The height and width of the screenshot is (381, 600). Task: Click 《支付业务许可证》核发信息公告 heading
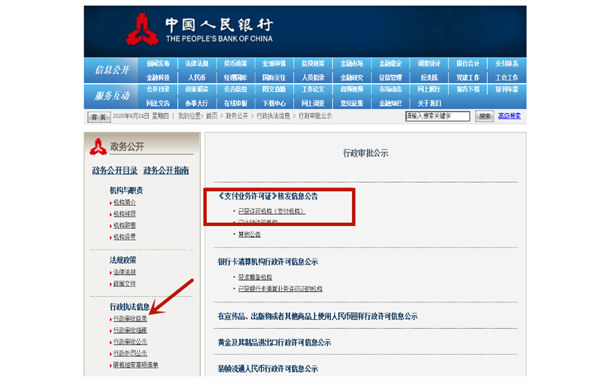click(268, 196)
